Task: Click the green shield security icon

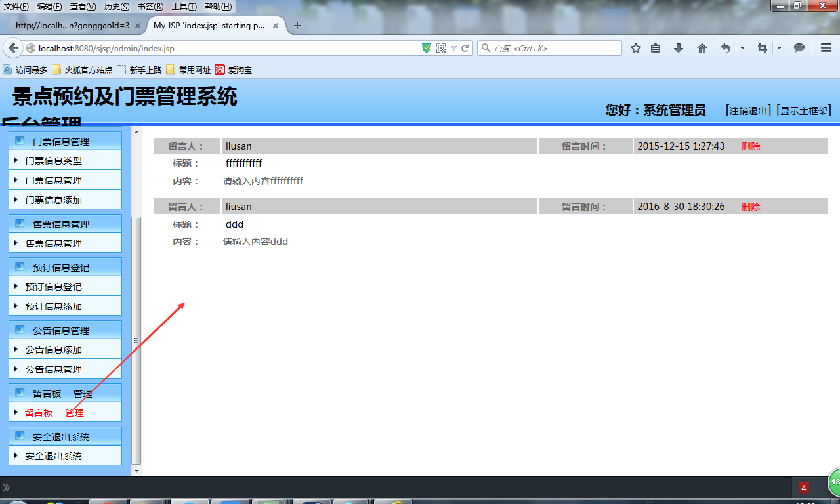Action: coord(427,48)
